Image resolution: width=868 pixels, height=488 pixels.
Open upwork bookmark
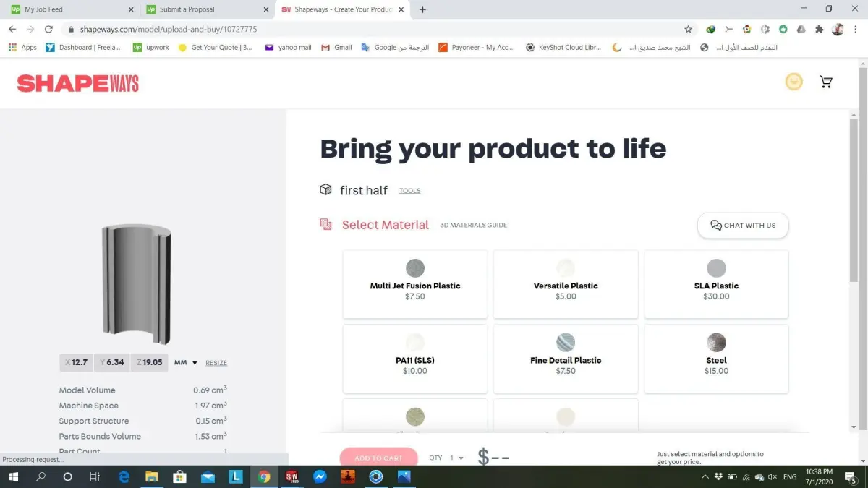(x=151, y=48)
